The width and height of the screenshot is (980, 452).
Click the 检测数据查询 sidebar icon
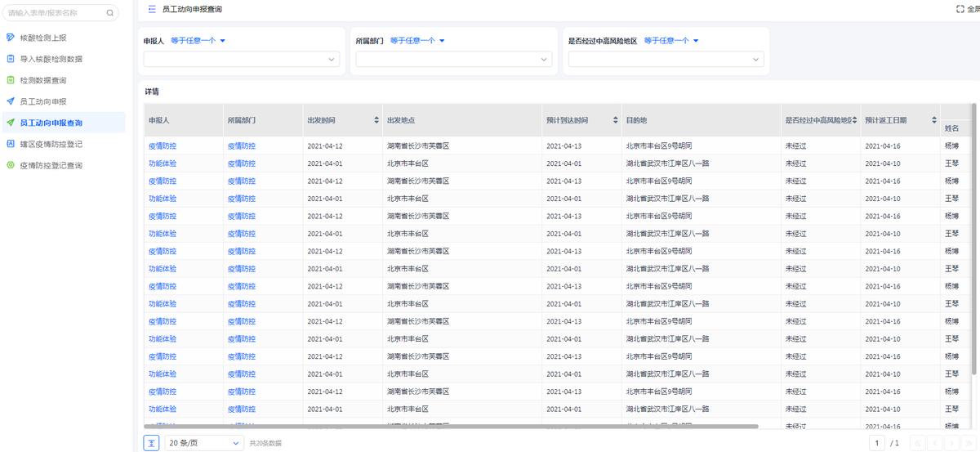[10, 80]
